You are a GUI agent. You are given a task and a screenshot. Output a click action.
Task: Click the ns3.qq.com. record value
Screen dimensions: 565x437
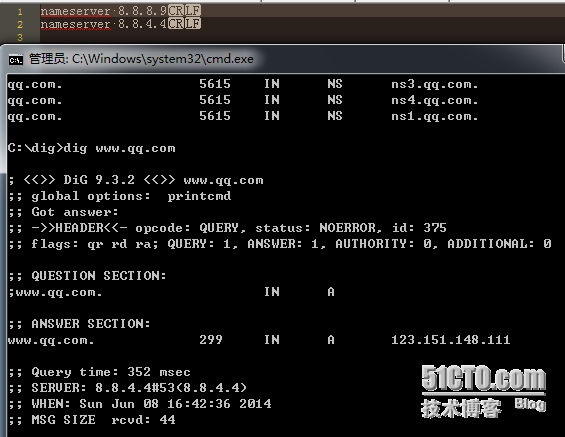pos(435,84)
